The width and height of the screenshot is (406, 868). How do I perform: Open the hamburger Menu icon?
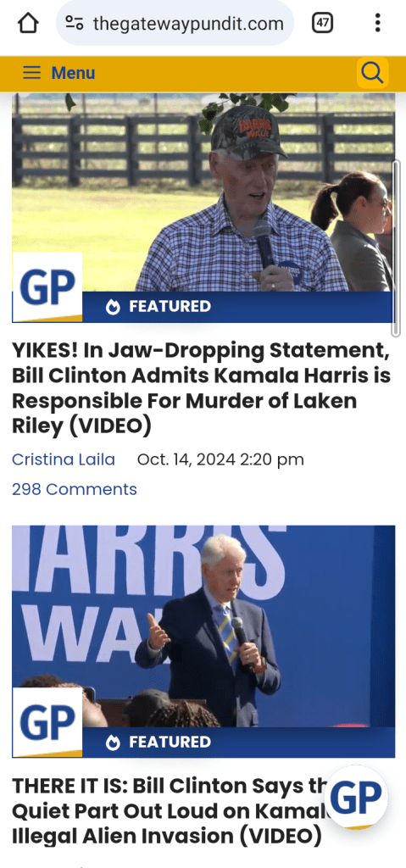click(31, 73)
